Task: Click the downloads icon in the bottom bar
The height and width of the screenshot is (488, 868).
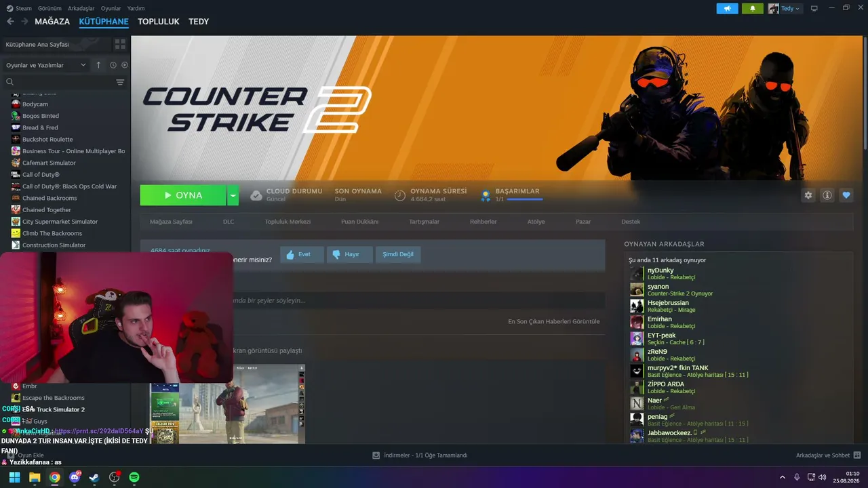Action: click(376, 455)
